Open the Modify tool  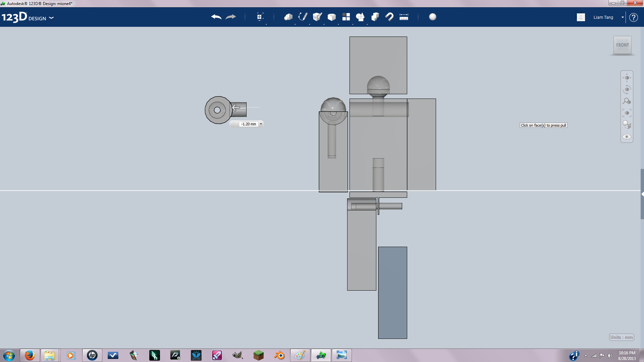click(332, 17)
